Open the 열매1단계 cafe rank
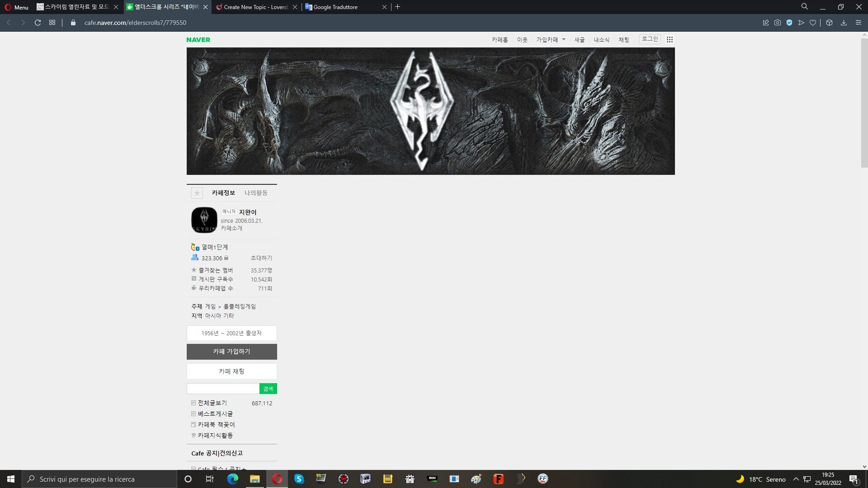The height and width of the screenshot is (488, 868). [x=215, y=247]
